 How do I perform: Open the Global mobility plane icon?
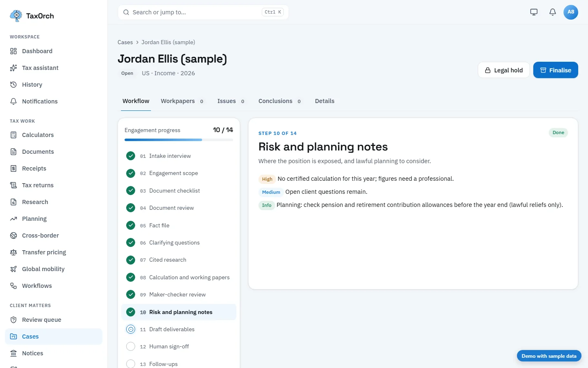[x=13, y=269]
